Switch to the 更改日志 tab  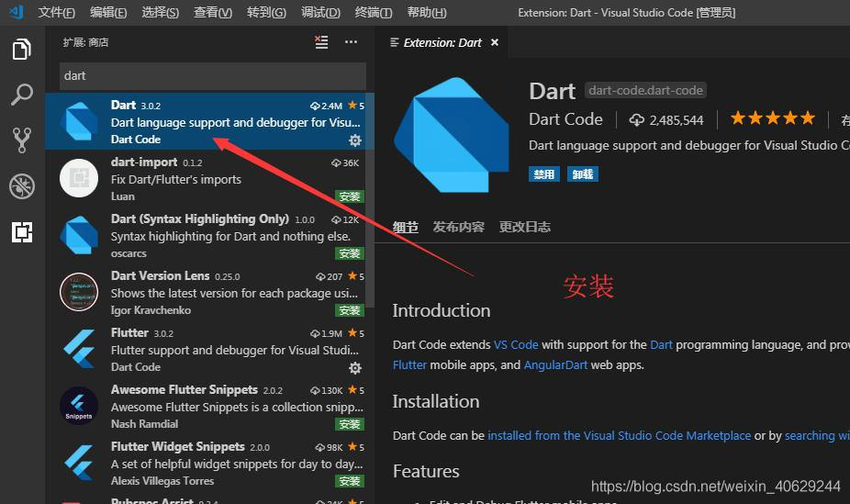click(x=525, y=227)
